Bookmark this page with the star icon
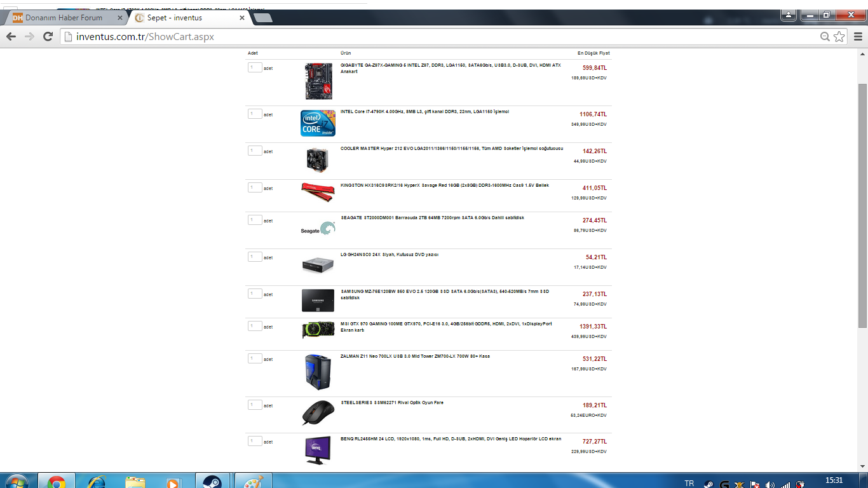868x488 pixels. 839,37
